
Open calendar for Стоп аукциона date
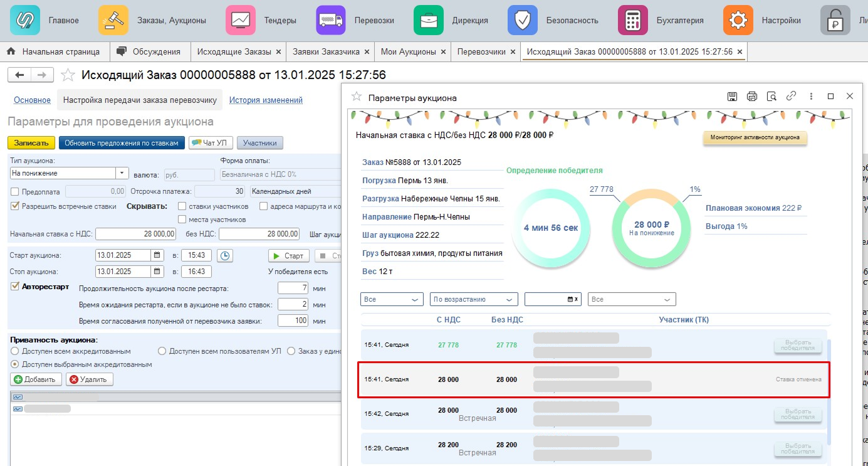tap(156, 272)
